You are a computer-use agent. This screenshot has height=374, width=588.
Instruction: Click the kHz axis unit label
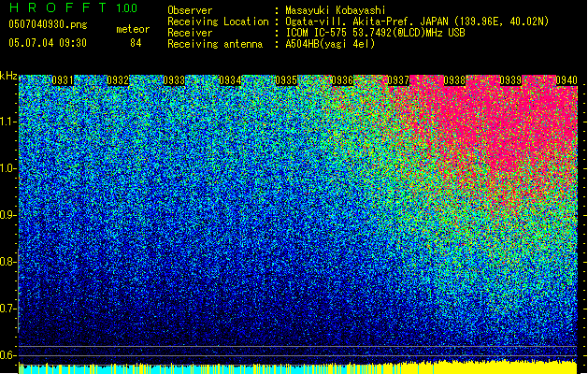coord(8,76)
